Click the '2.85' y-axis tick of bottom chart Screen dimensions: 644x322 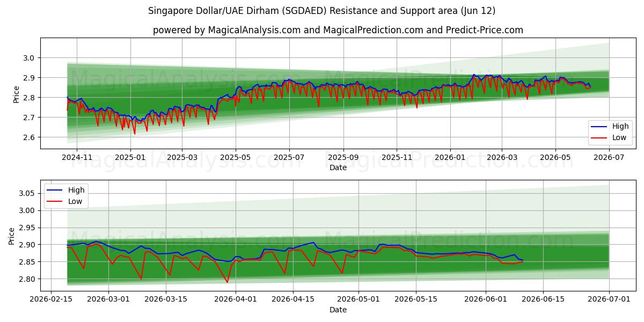pos(28,262)
